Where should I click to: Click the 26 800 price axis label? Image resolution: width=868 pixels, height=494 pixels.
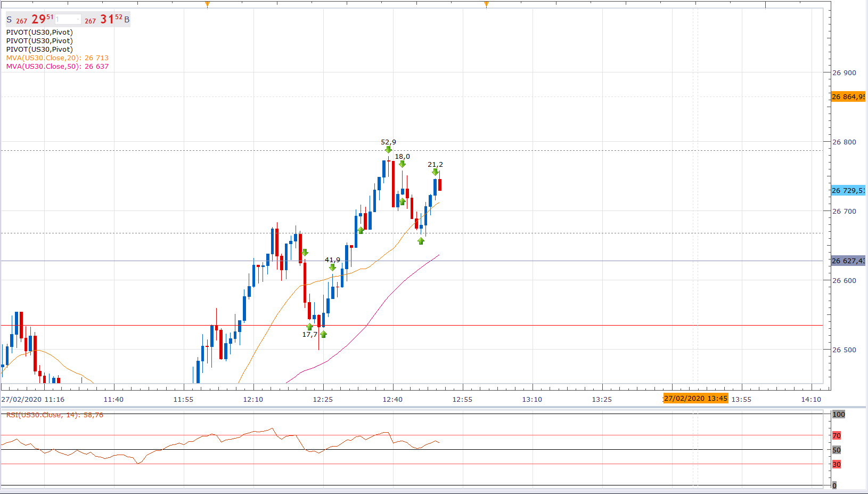844,142
